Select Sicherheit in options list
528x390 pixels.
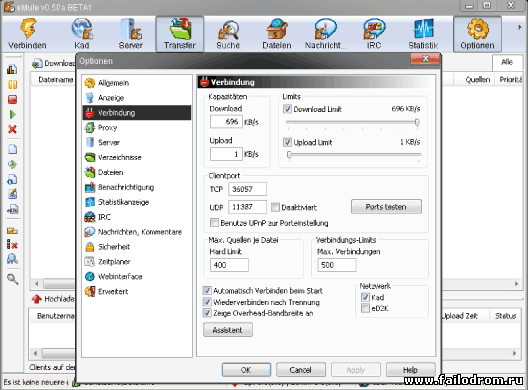[x=137, y=247]
